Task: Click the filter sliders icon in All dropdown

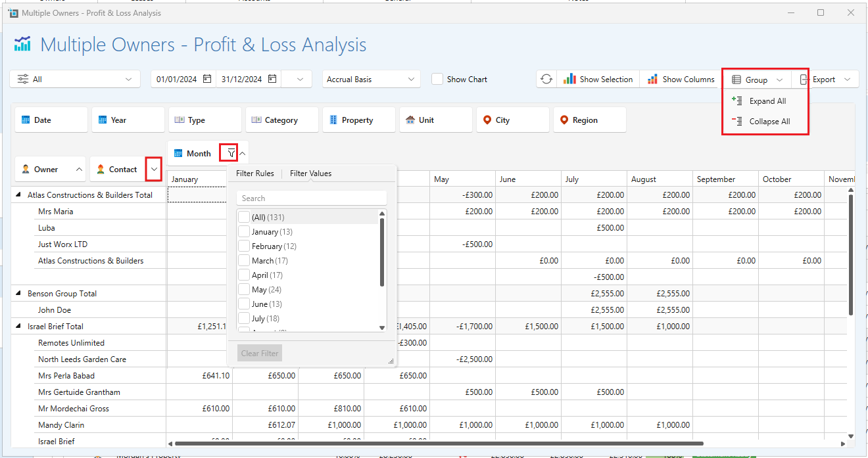Action: tap(22, 79)
